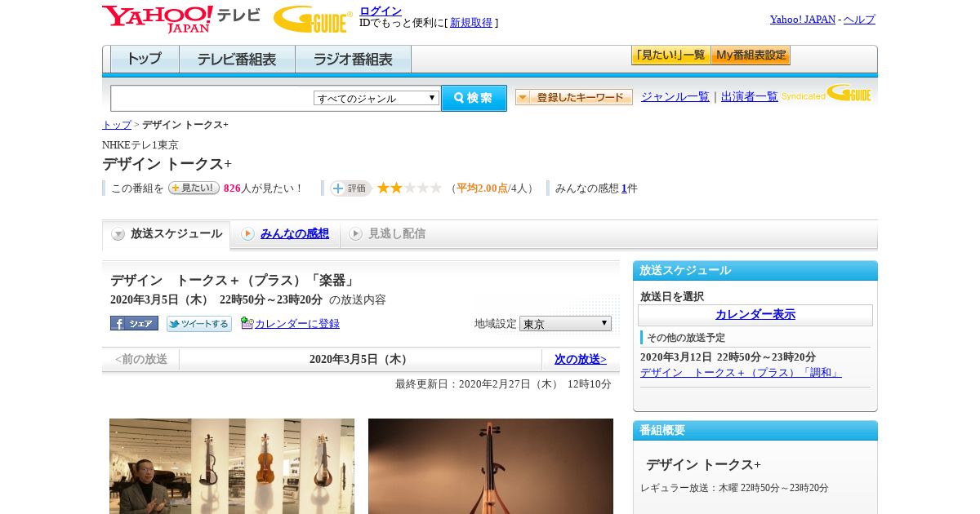Viewport: 980px width, 514px height.
Task: Click the calendar icon beside カレンダーに登録
Action: [x=247, y=323]
